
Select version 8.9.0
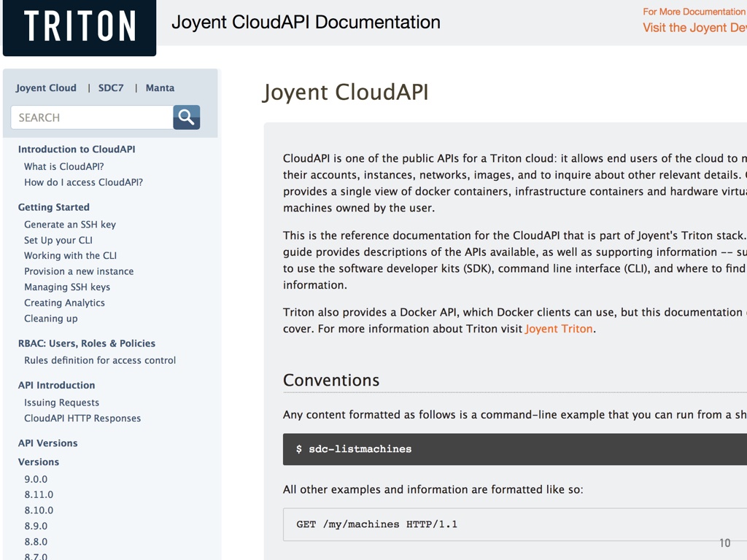click(x=36, y=526)
